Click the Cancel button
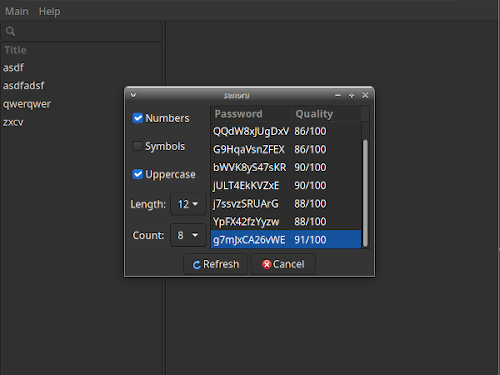The image size is (500, 375). click(x=283, y=264)
